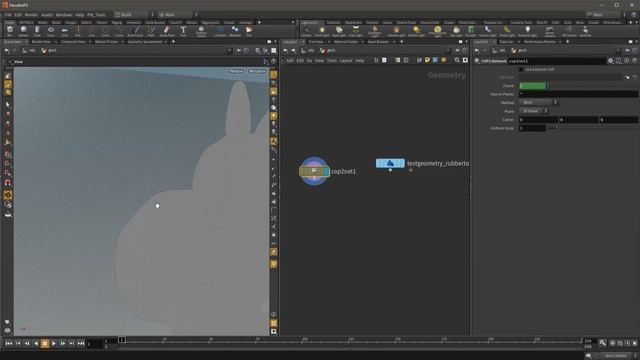Open the COP Path node chooser button
The width and height of the screenshot is (640, 360).
point(627,77)
